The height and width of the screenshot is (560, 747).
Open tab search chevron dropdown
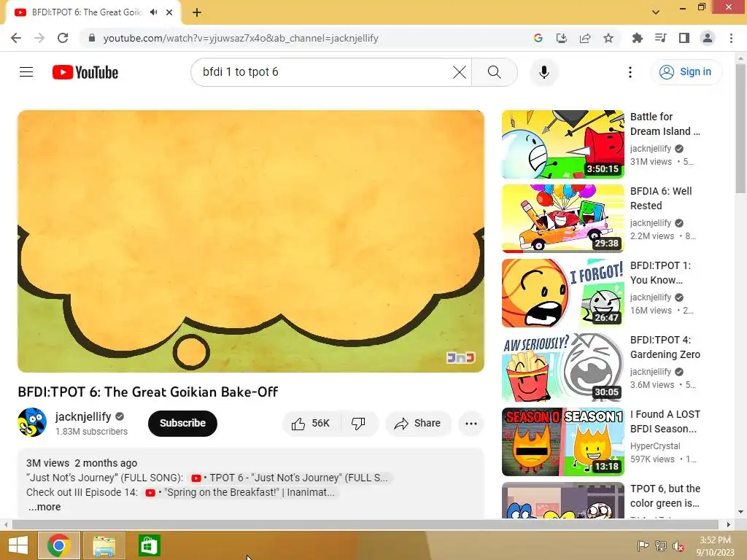point(656,12)
